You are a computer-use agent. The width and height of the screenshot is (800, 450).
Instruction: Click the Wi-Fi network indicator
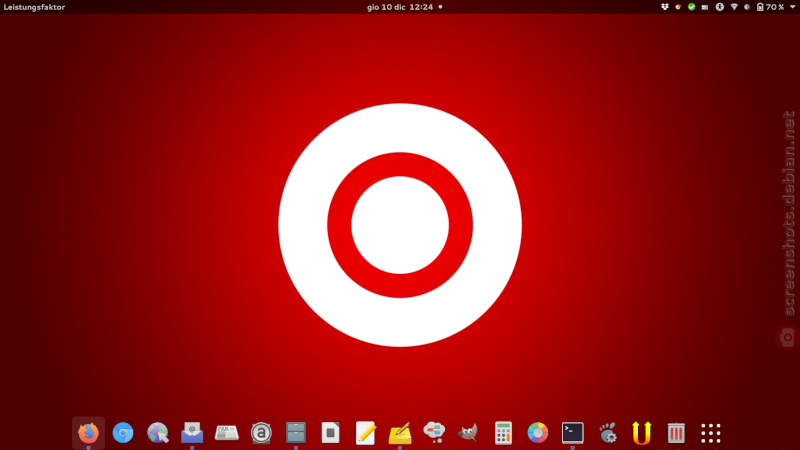point(734,7)
